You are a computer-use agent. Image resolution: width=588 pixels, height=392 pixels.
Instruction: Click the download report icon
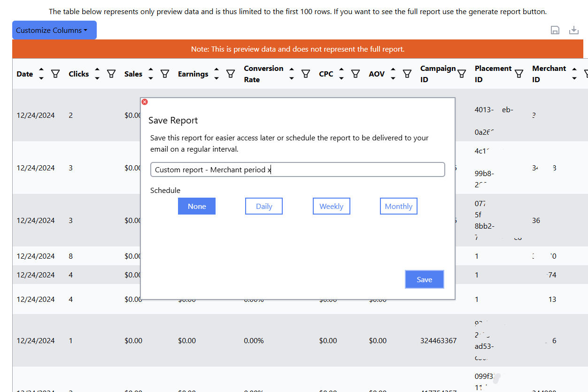[574, 31]
